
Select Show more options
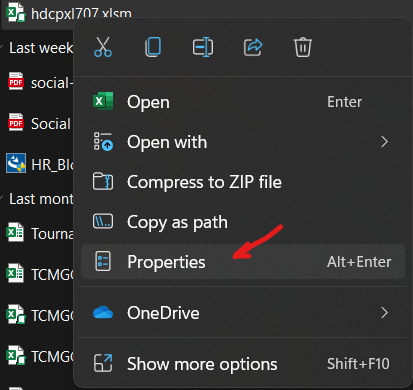tap(243, 364)
